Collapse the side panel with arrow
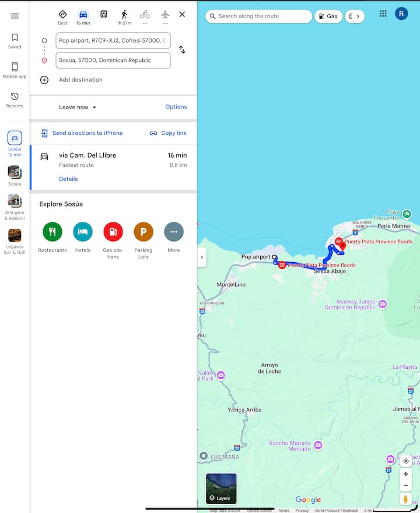The width and height of the screenshot is (420, 513). point(202,257)
